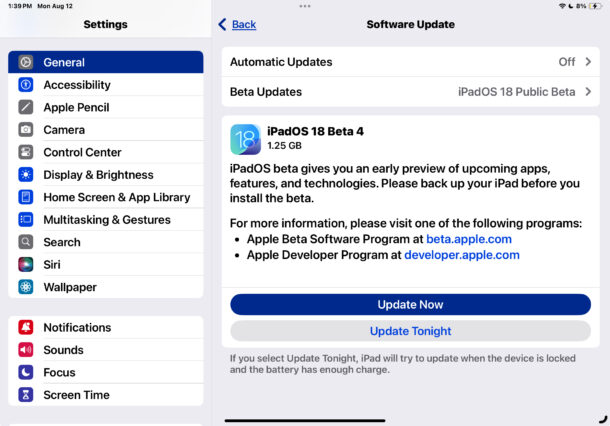Tap the Automatic Updates Off value
Image resolution: width=610 pixels, height=426 pixels.
coord(566,62)
